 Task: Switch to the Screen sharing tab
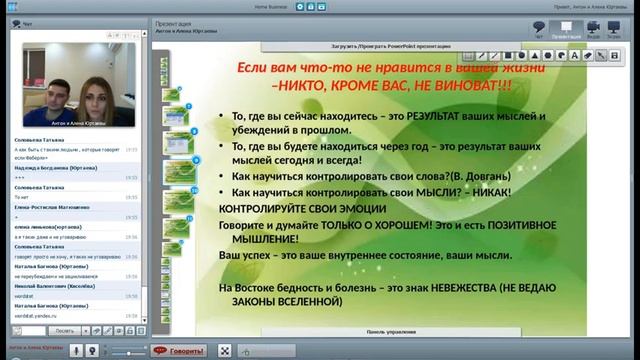point(613,30)
